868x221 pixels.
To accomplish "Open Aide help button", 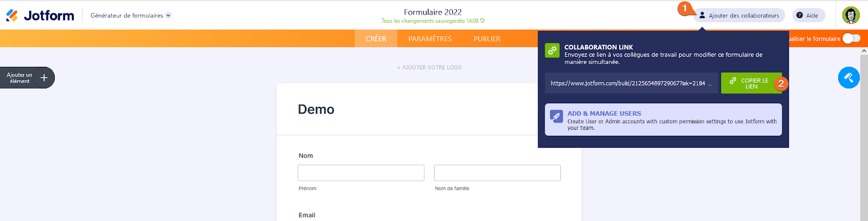I will (807, 15).
